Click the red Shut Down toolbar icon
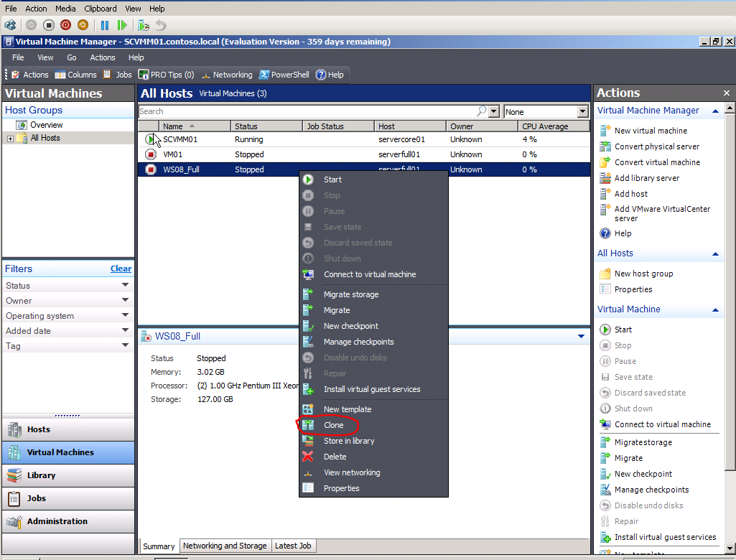The height and width of the screenshot is (560, 736). [66, 25]
